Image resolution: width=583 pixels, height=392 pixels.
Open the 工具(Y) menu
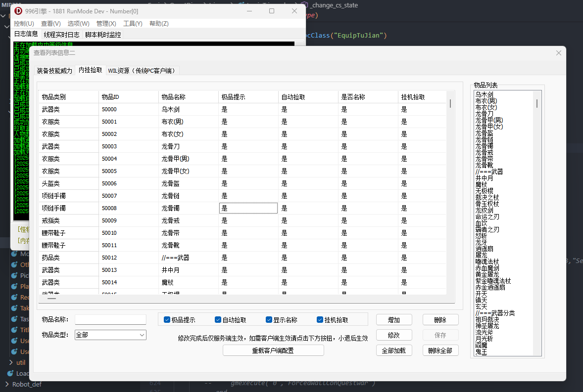click(x=133, y=23)
